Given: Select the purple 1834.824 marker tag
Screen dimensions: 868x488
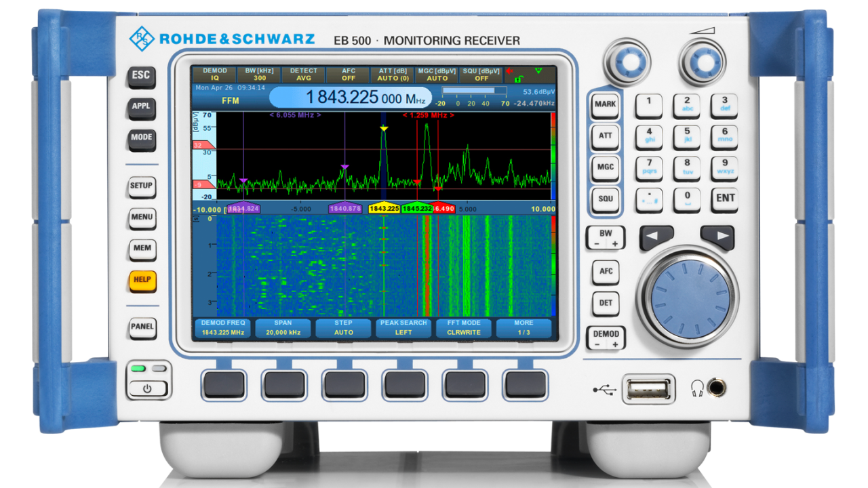Looking at the screenshot, I should point(243,209).
